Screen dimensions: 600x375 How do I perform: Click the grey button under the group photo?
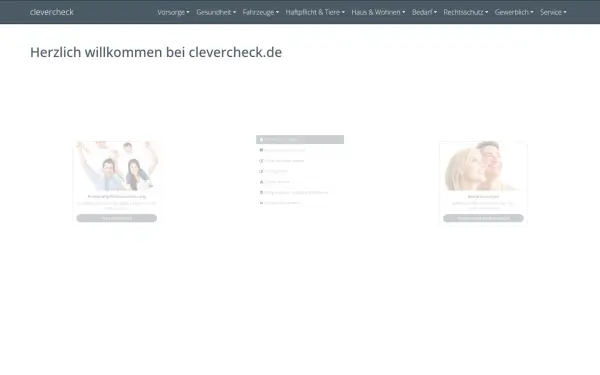pos(117,218)
